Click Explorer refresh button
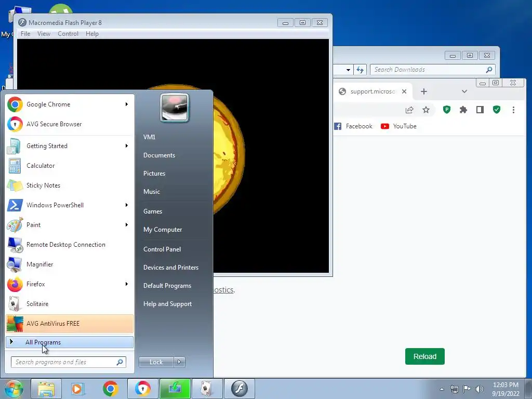This screenshot has height=399, width=532. (360, 70)
